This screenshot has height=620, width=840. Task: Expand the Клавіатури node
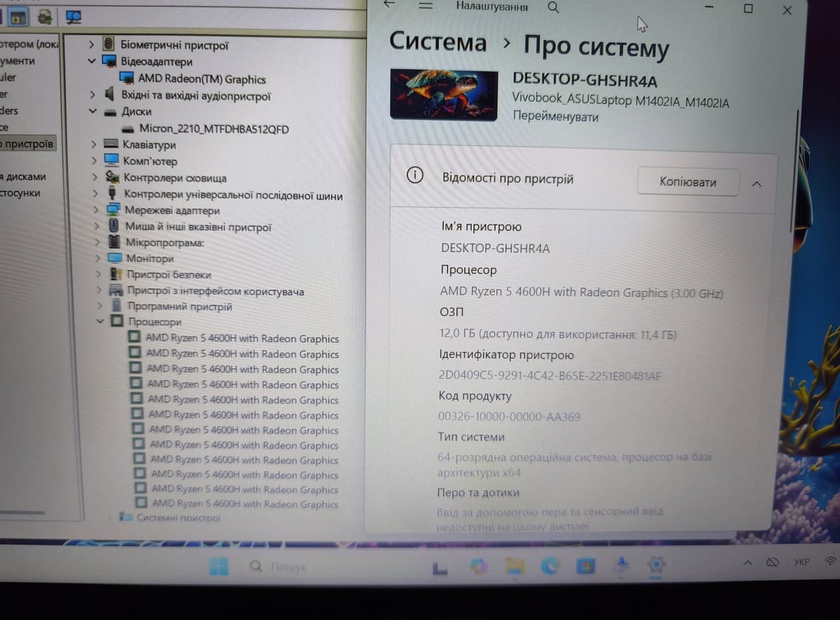pos(93,144)
